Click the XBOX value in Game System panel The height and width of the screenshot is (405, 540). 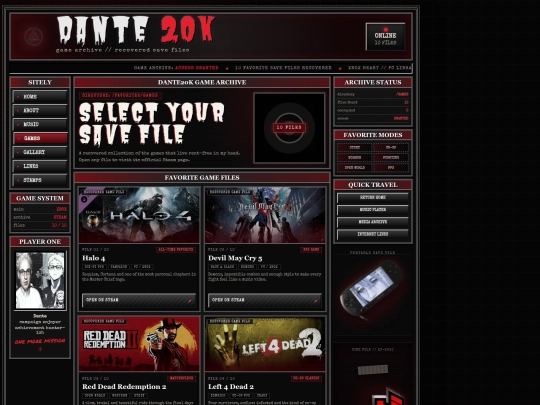pos(62,209)
